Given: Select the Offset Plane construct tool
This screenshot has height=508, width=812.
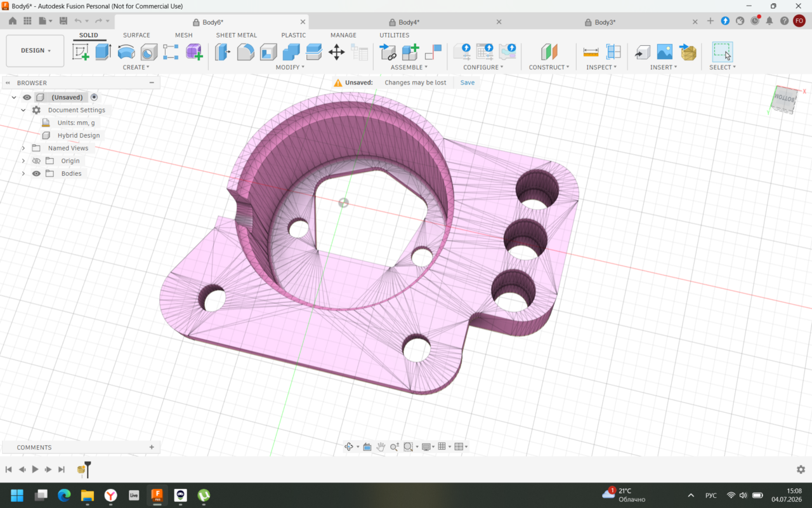Looking at the screenshot, I should [x=549, y=52].
